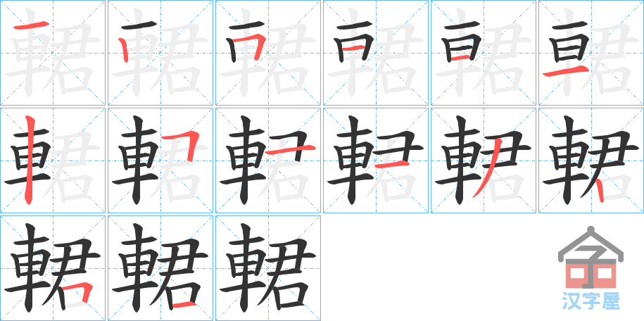Select the eleventh step with red slanting stroke
This screenshot has height=321, width=644.
(x=484, y=160)
